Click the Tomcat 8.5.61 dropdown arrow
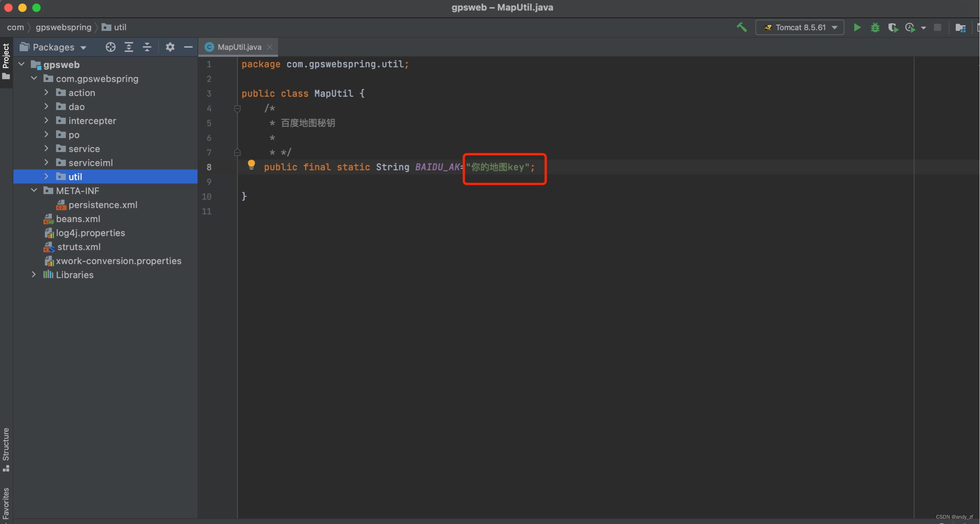 [838, 27]
